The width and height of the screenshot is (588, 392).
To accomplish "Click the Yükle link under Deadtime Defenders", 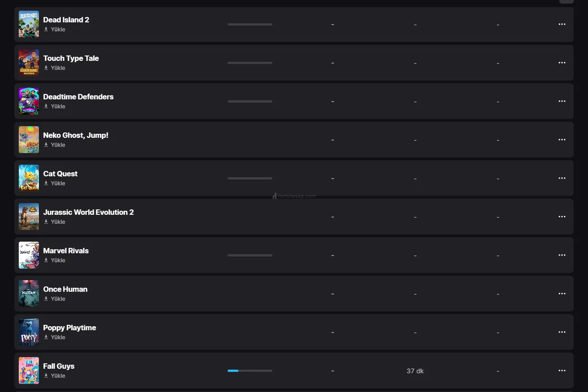I will [58, 107].
